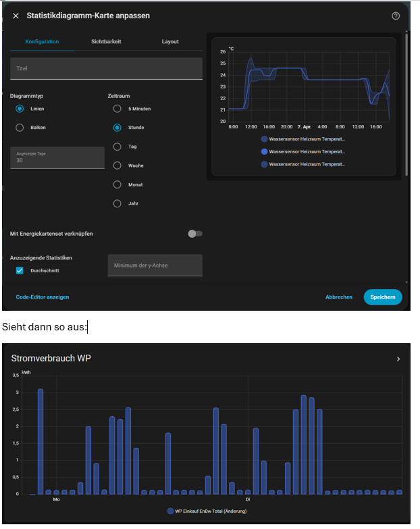Image resolution: width=420 pixels, height=529 pixels.
Task: Uncheck the Durchschnitt statistics checkbox
Action: 20,271
